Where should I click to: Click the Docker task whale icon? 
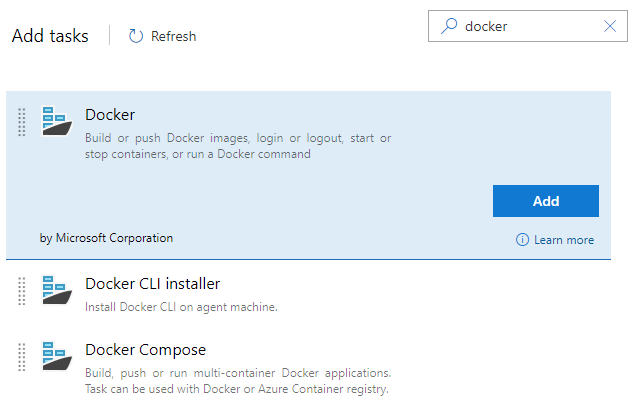pyautogui.click(x=56, y=121)
